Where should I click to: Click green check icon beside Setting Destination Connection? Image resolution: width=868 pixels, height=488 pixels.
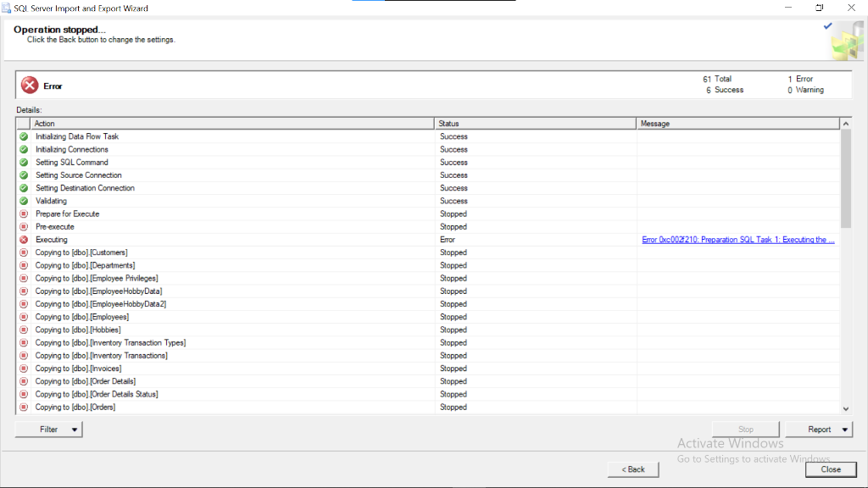[24, 188]
